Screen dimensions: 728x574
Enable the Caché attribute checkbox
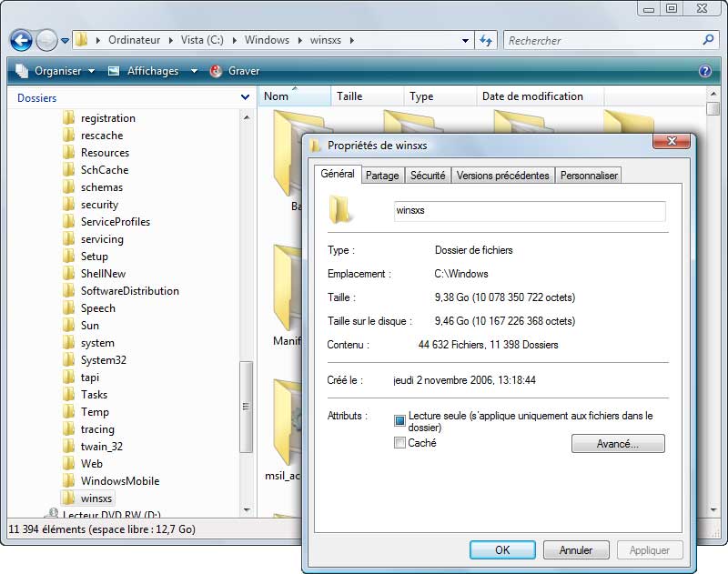pos(399,443)
